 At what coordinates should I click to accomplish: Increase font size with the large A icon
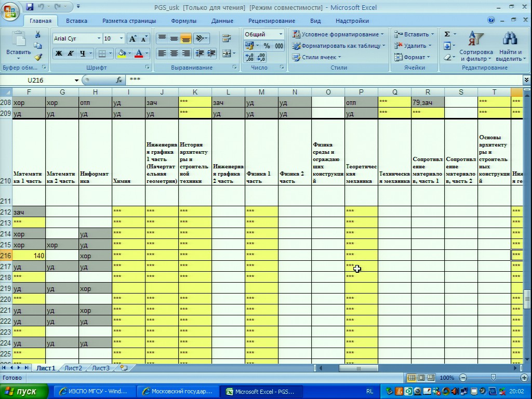(132, 38)
